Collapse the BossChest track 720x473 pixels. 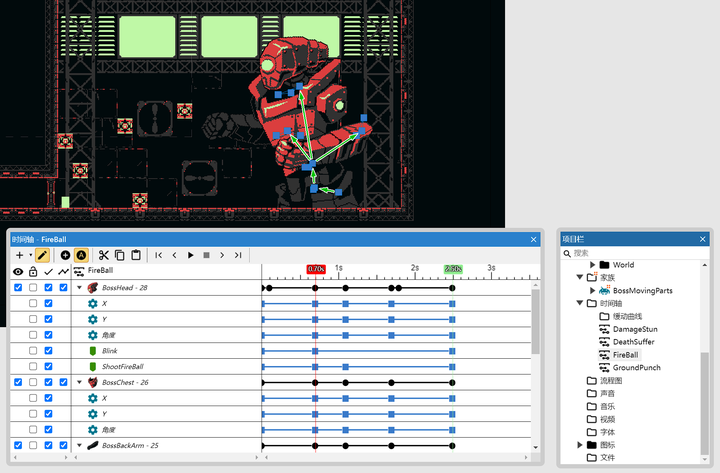click(79, 382)
